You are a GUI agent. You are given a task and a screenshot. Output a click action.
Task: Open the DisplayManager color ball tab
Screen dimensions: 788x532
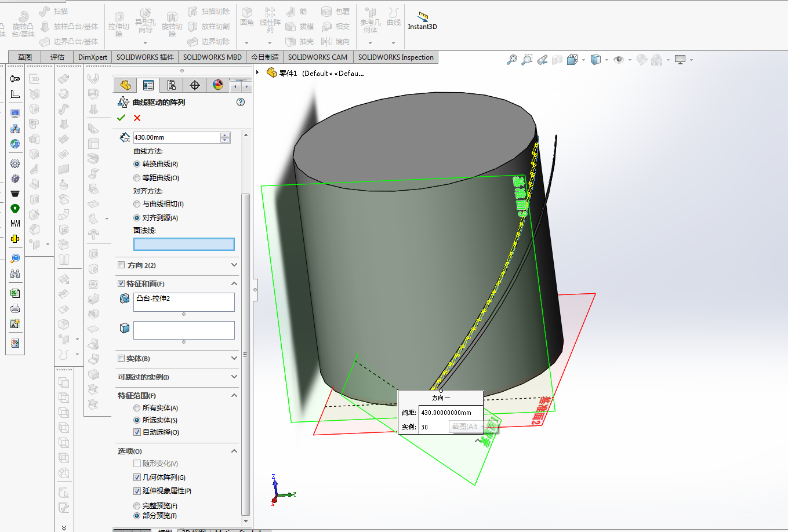click(x=218, y=85)
